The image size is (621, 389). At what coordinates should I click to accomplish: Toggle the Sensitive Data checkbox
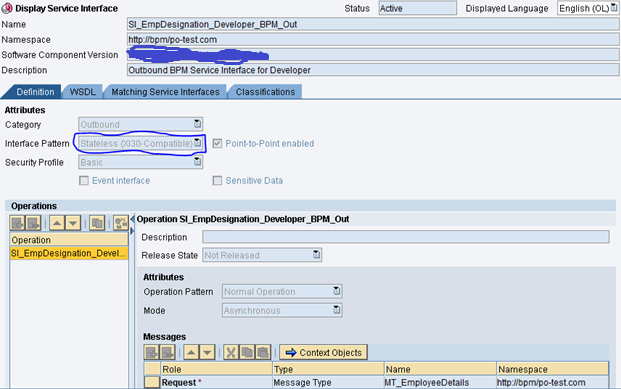[x=217, y=181]
